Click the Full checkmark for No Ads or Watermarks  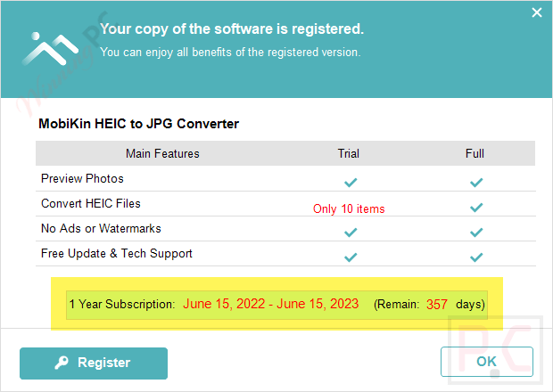click(476, 232)
